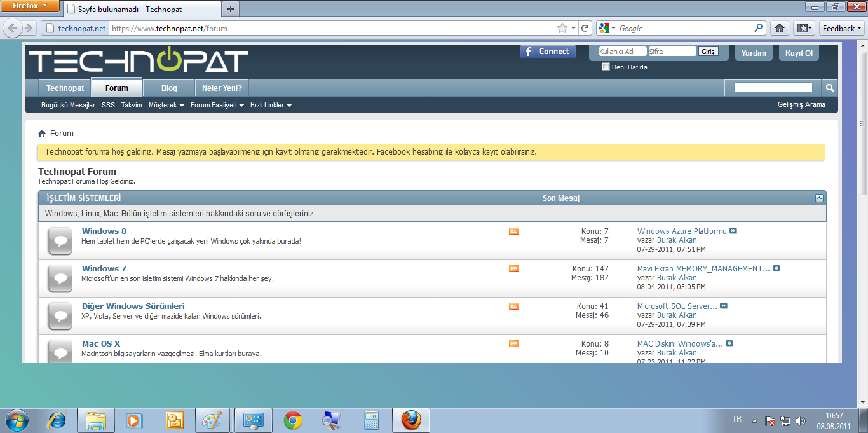Open the Forum Faaliyeti dropdown menu
The width and height of the screenshot is (868, 433).
[x=217, y=105]
